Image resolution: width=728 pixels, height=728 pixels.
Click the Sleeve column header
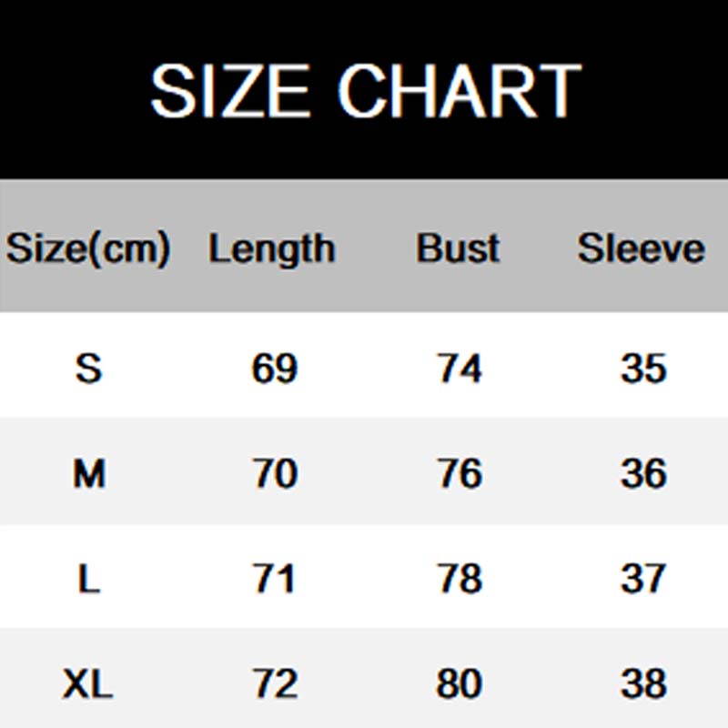tap(642, 248)
